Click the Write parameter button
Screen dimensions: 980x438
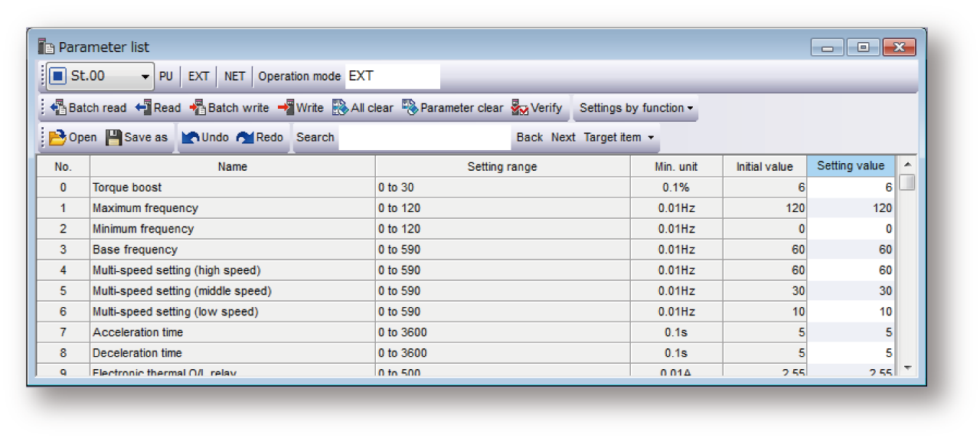(x=301, y=108)
